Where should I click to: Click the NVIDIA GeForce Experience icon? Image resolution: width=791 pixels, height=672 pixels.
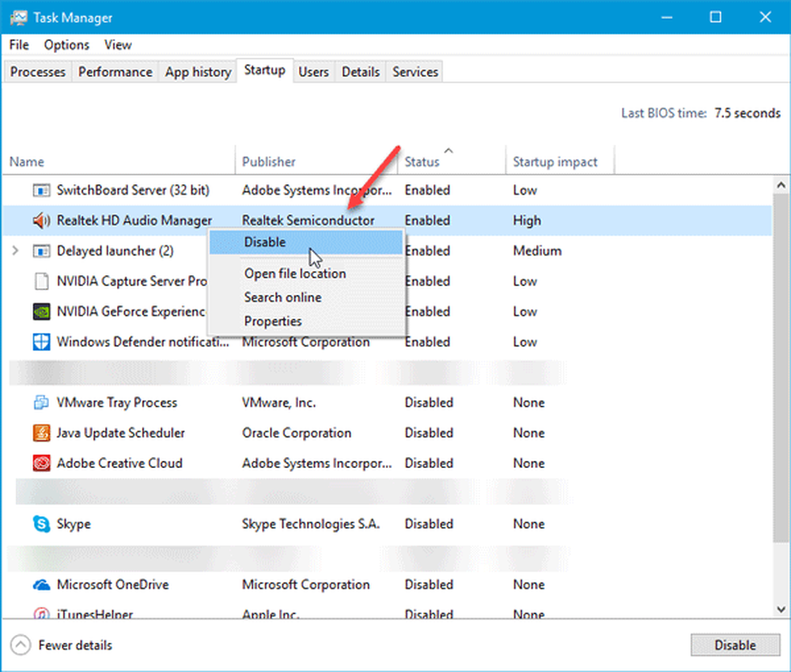click(x=41, y=311)
